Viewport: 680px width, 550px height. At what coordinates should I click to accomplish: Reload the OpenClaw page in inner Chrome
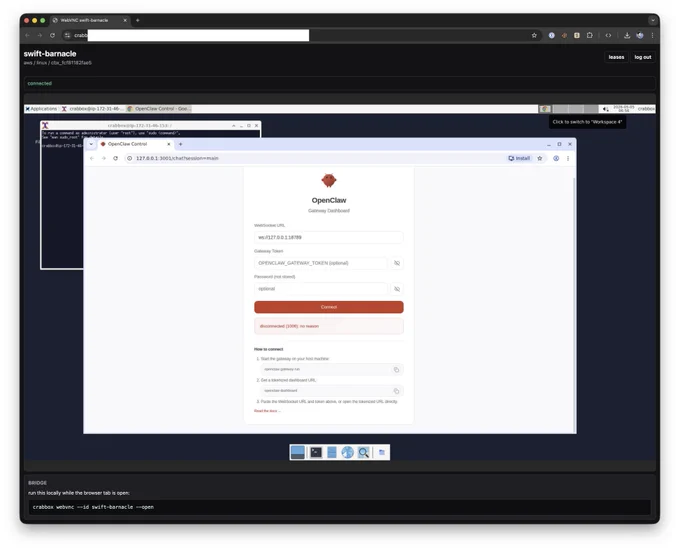point(115,158)
